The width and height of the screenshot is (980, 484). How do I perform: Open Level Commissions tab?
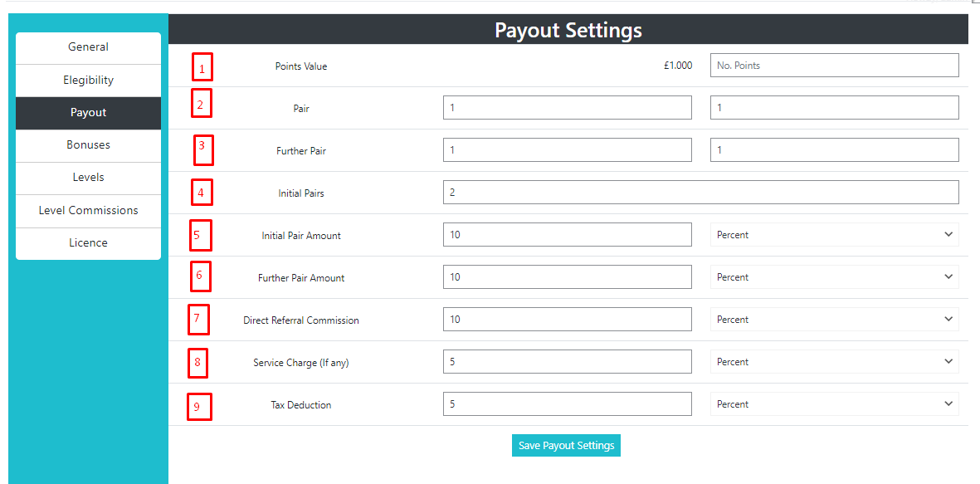pos(88,211)
